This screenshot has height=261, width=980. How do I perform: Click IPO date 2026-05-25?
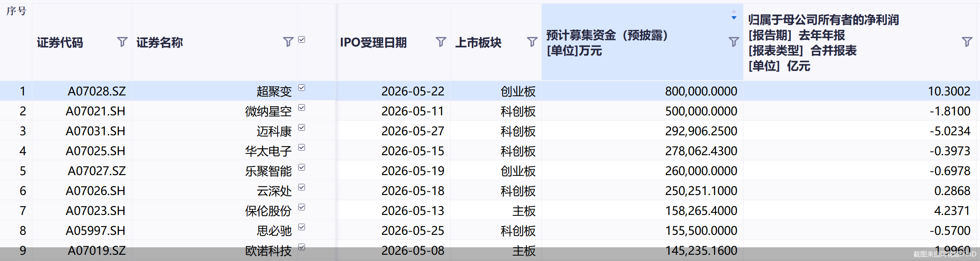click(x=413, y=230)
